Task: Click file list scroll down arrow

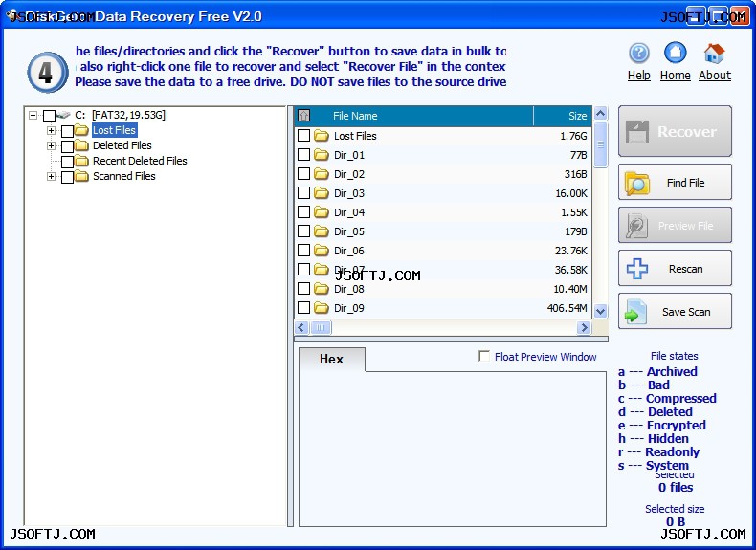Action: coord(600,312)
